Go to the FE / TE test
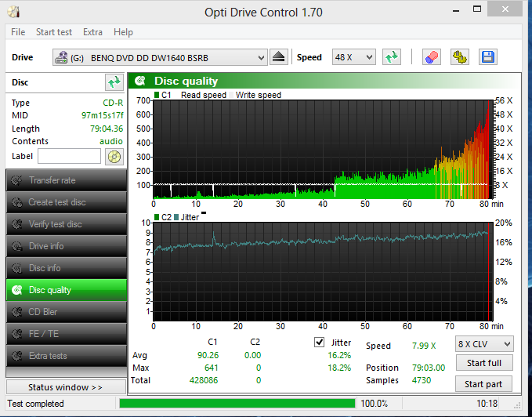The image size is (532, 417). coord(66,334)
